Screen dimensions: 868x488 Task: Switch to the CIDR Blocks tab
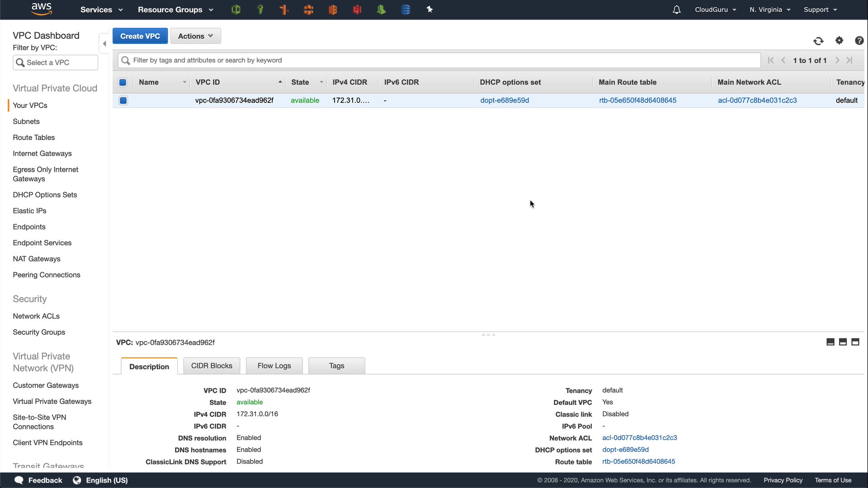point(212,366)
